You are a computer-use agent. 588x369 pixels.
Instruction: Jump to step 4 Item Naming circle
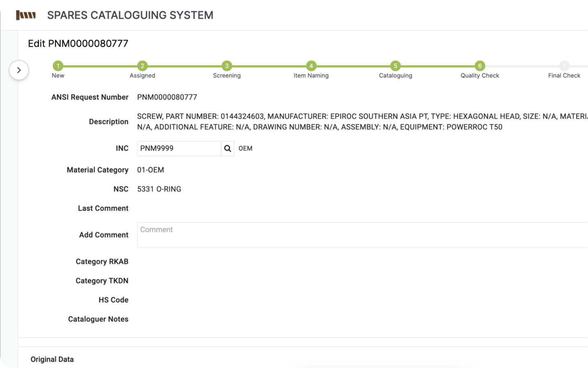point(311,66)
